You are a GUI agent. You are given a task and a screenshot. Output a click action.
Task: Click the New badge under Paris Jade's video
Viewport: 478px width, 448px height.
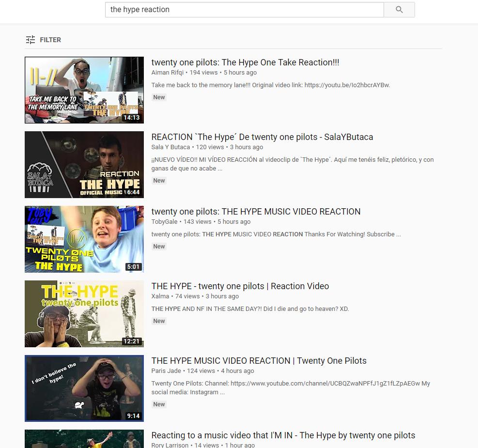(159, 404)
